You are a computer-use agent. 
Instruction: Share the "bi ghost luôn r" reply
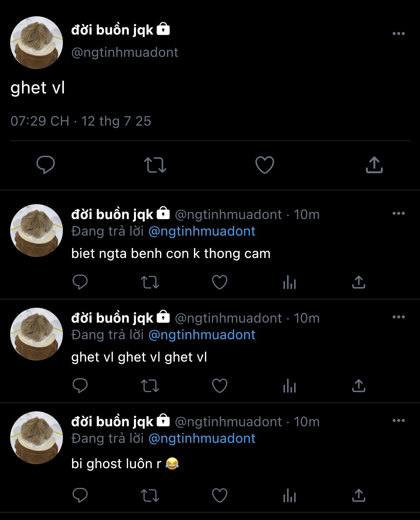359,496
